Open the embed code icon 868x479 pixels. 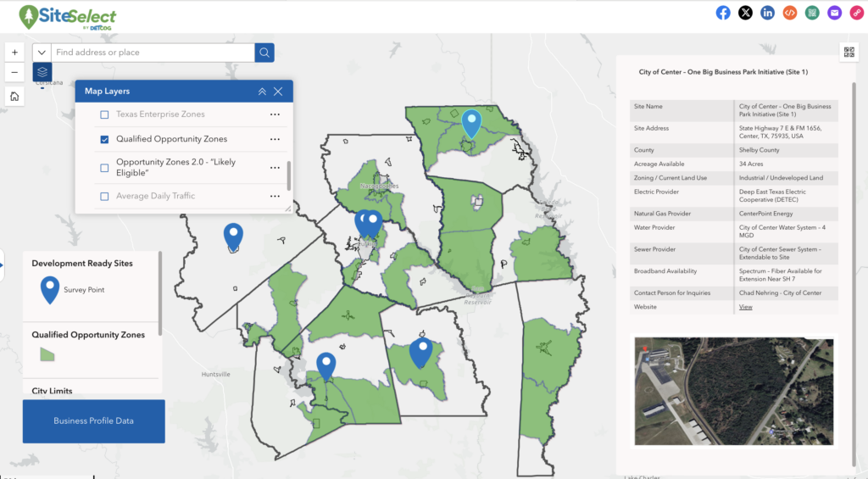pyautogui.click(x=790, y=13)
